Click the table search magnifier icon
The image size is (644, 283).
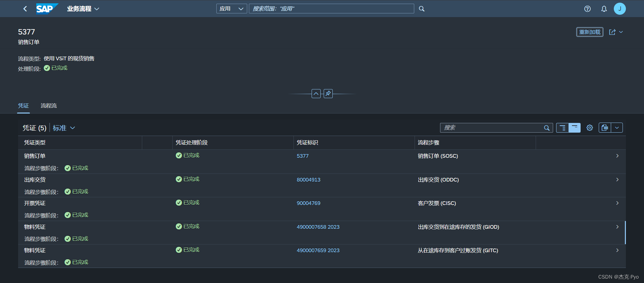click(x=547, y=128)
